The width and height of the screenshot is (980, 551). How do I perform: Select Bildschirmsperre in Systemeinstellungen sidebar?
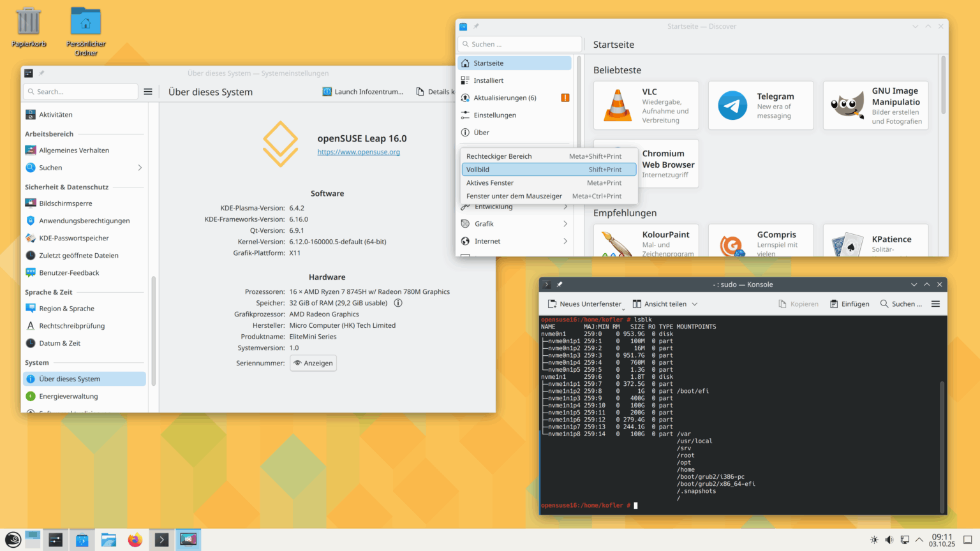[64, 203]
